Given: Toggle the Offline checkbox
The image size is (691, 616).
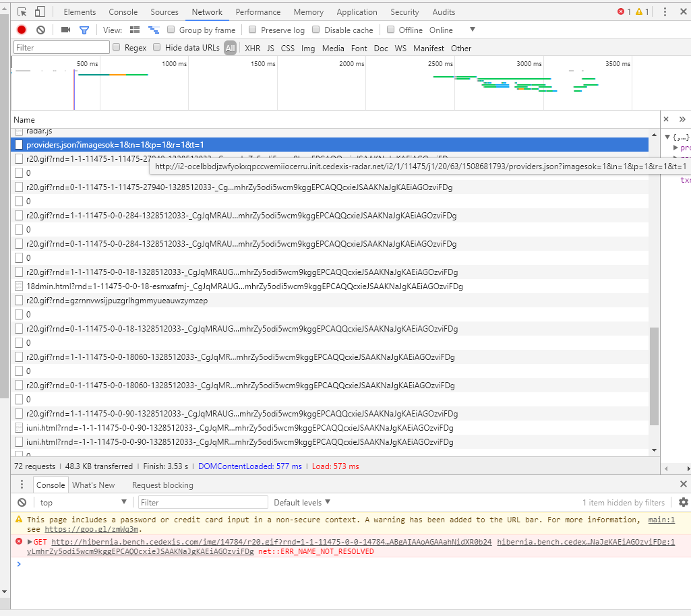Looking at the screenshot, I should [390, 30].
